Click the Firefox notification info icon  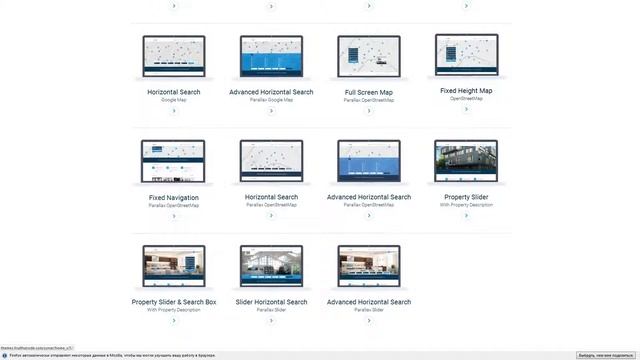4,356
